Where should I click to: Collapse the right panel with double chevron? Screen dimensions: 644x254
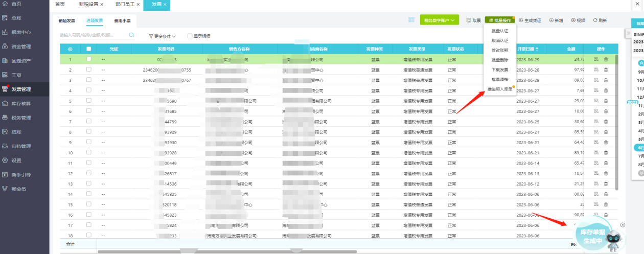pos(628,33)
